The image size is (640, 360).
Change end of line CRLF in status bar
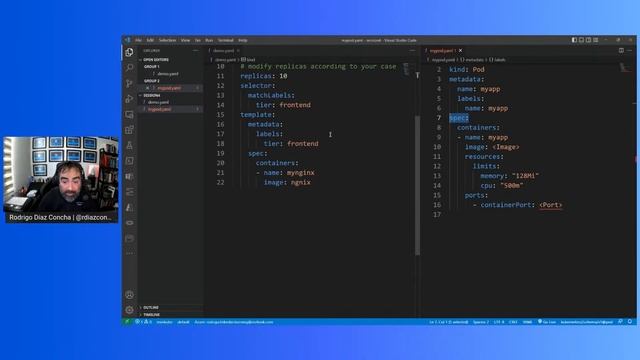tap(513, 322)
